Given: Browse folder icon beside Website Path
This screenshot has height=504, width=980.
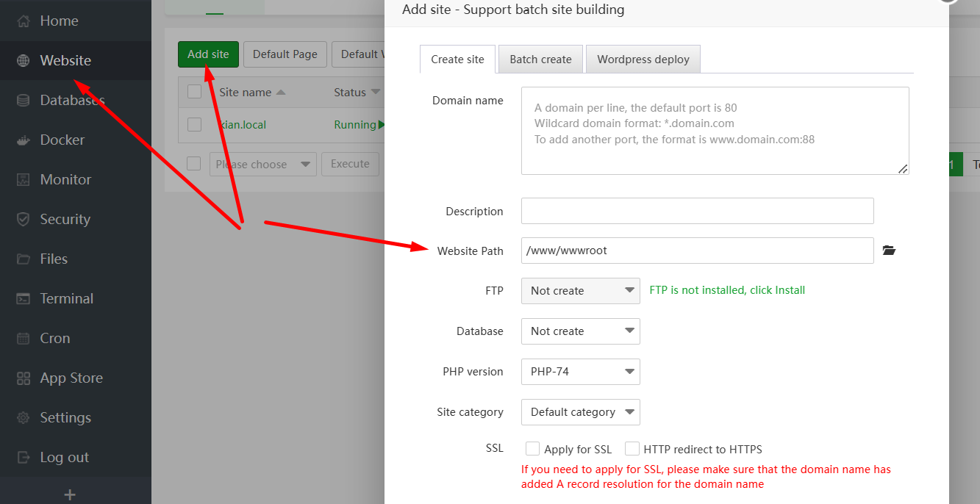Looking at the screenshot, I should coord(889,251).
